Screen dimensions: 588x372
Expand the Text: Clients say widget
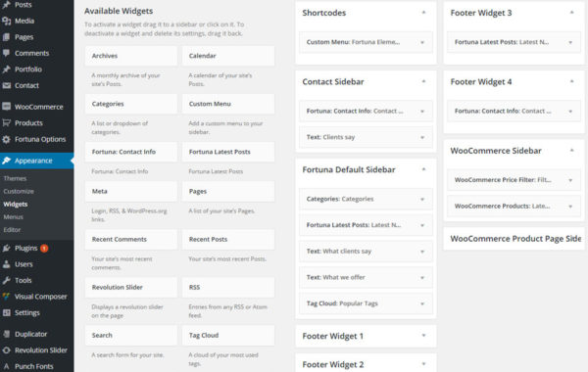click(422, 137)
